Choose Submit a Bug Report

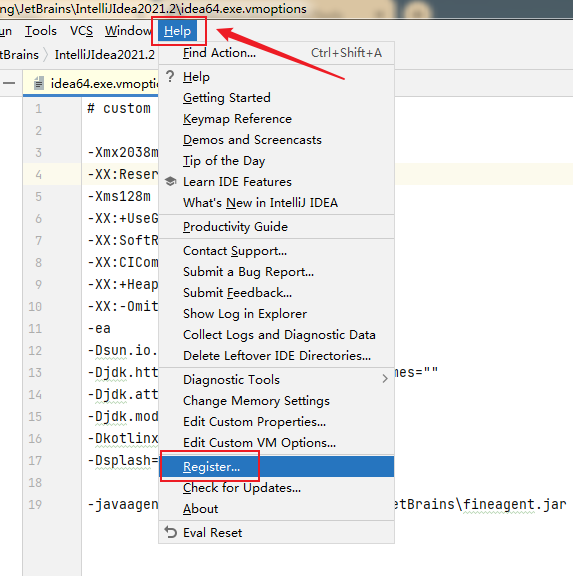[x=277, y=272]
